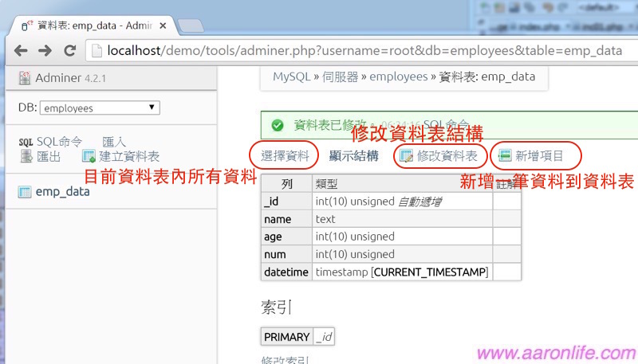Open the 新增項目 link

tap(539, 155)
